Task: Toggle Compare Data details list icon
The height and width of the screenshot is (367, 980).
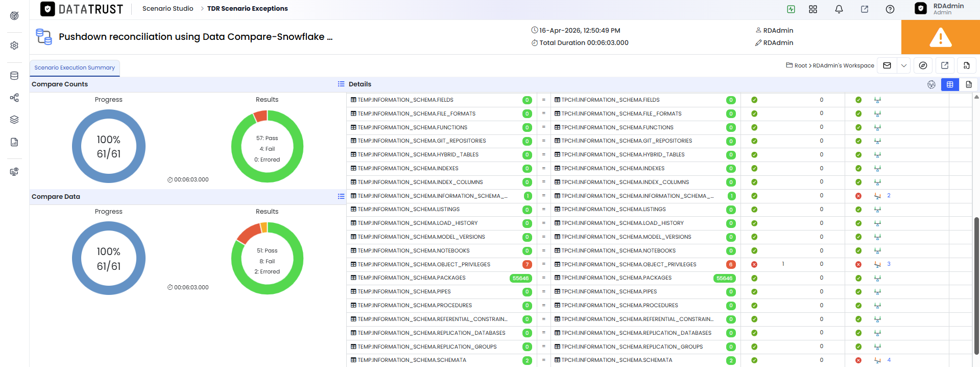Action: point(341,196)
